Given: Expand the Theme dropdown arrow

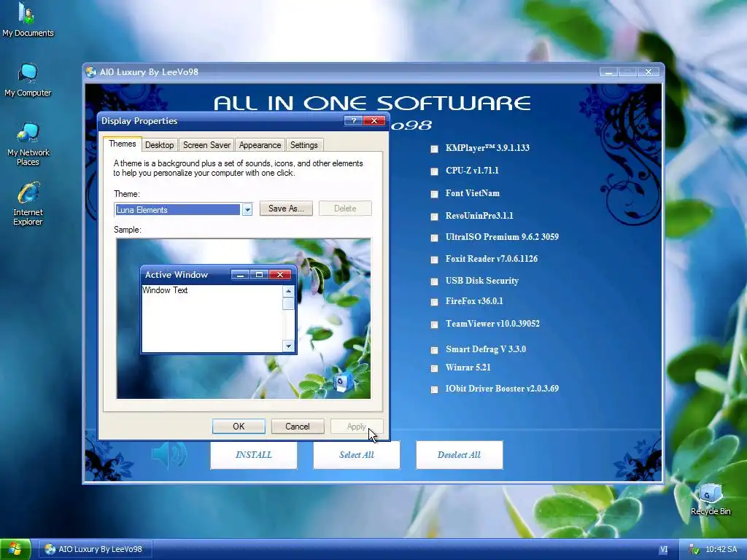Looking at the screenshot, I should (x=247, y=209).
